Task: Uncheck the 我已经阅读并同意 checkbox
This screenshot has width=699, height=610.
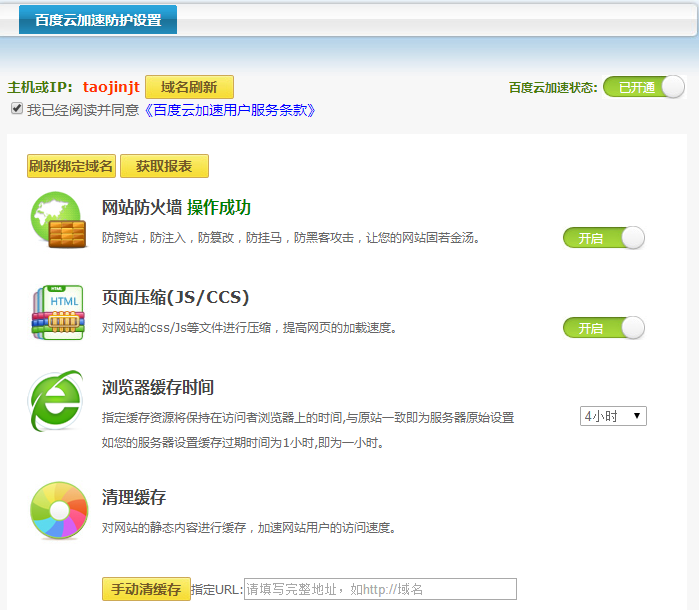Action: (17, 108)
